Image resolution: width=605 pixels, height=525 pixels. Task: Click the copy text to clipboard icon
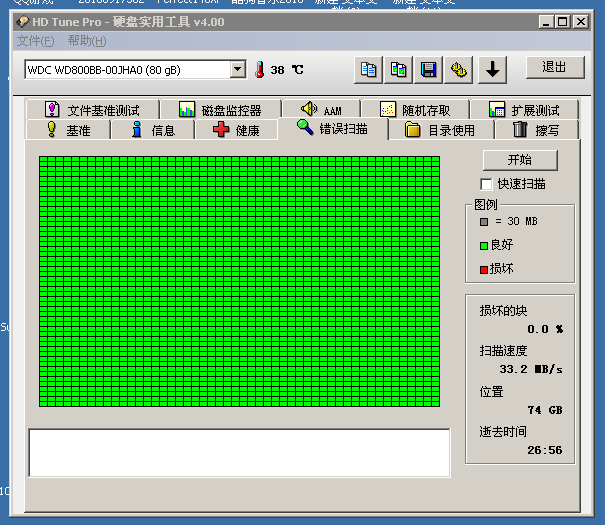coord(368,70)
